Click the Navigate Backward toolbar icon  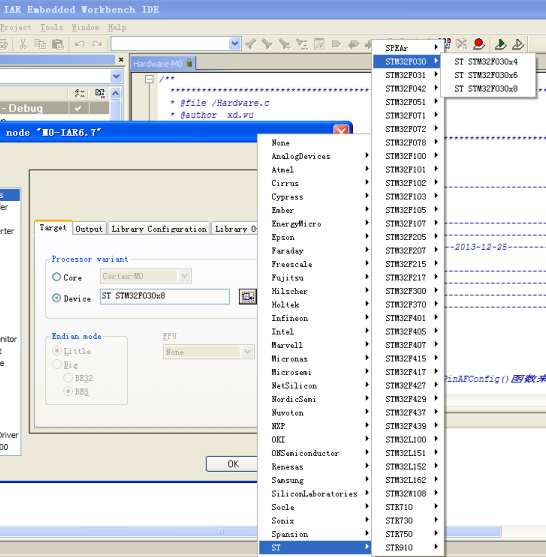pyautogui.click(x=353, y=44)
